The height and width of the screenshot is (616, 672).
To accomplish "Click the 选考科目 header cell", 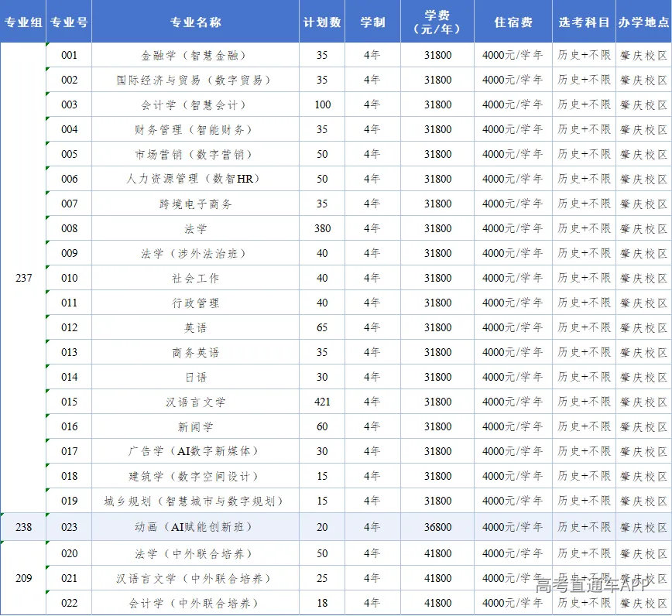I will [x=584, y=22].
